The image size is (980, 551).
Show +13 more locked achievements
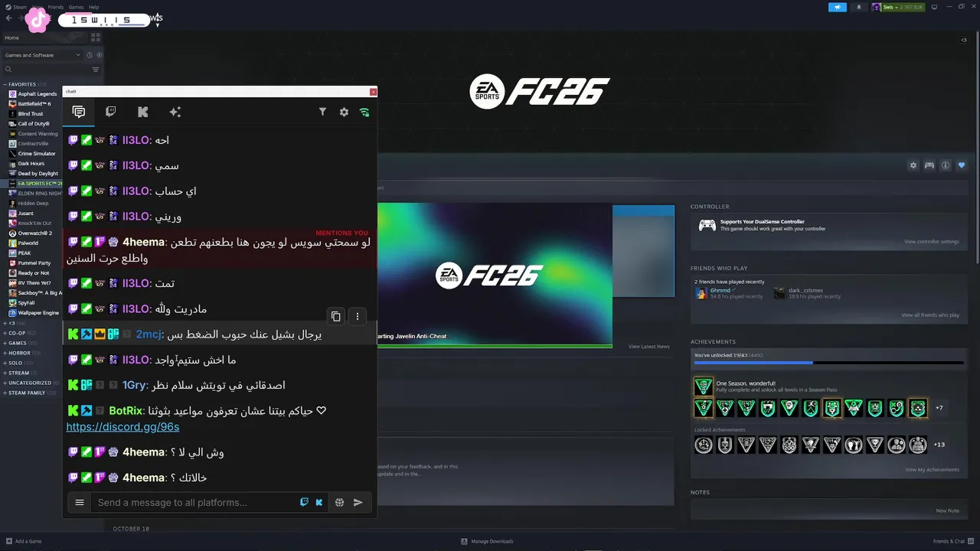click(x=939, y=445)
